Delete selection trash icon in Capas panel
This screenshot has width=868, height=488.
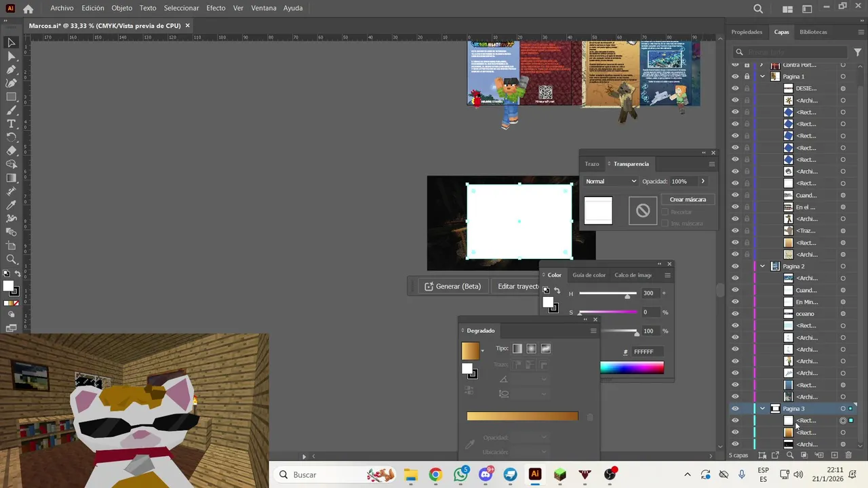coord(848,455)
